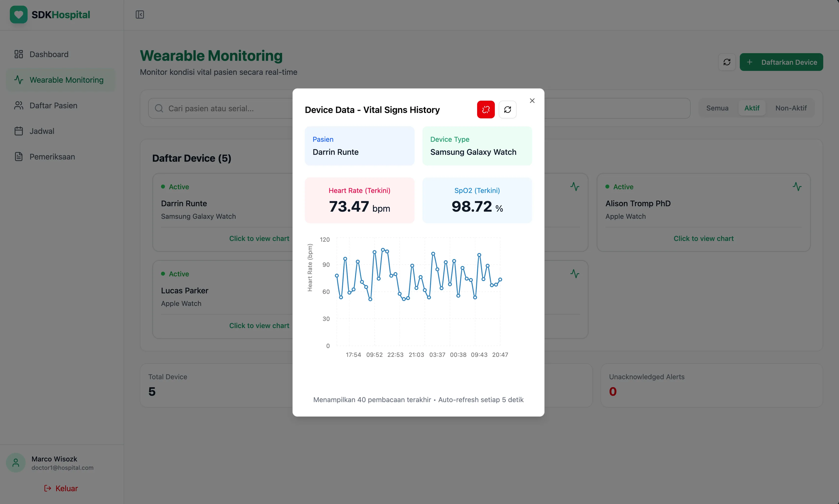
Task: Open the Pemeriksaan page
Action: [x=52, y=157]
